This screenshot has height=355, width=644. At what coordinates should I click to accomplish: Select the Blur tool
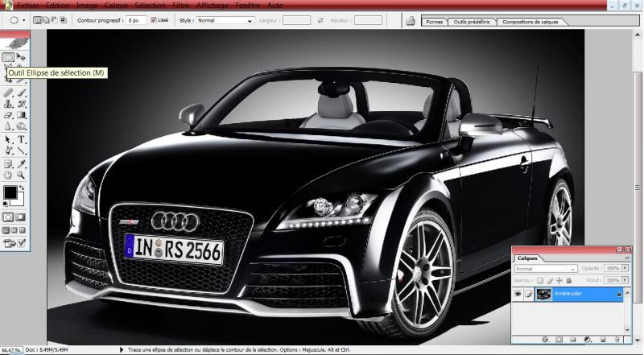tap(8, 126)
